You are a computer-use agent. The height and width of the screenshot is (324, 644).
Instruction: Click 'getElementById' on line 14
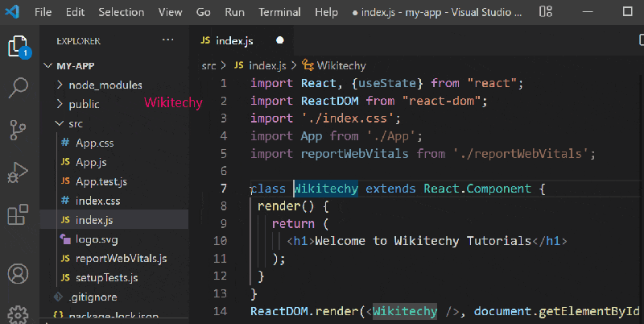point(589,311)
